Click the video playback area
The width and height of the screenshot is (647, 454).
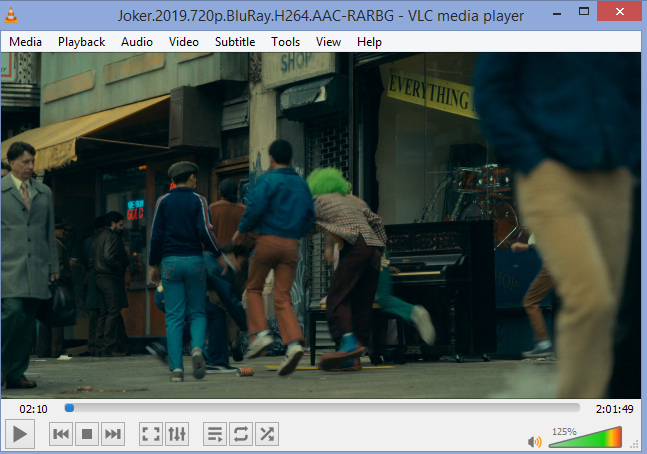point(321,225)
